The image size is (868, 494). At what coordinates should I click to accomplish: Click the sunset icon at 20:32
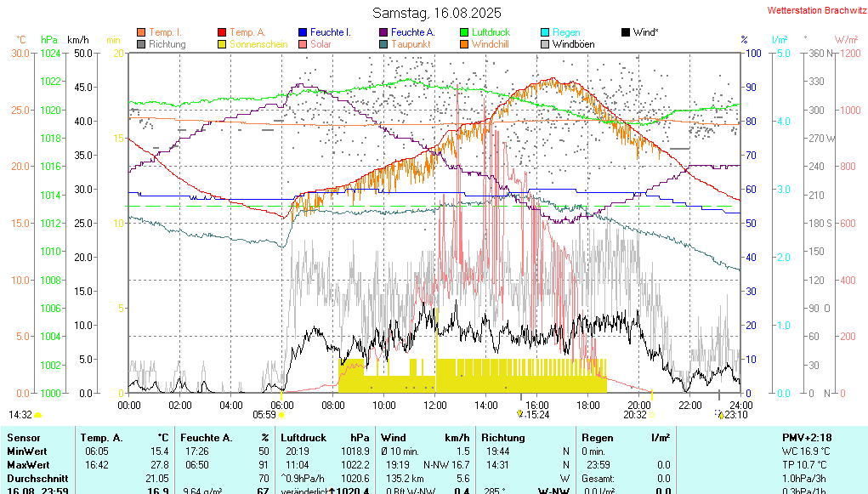pos(651,416)
